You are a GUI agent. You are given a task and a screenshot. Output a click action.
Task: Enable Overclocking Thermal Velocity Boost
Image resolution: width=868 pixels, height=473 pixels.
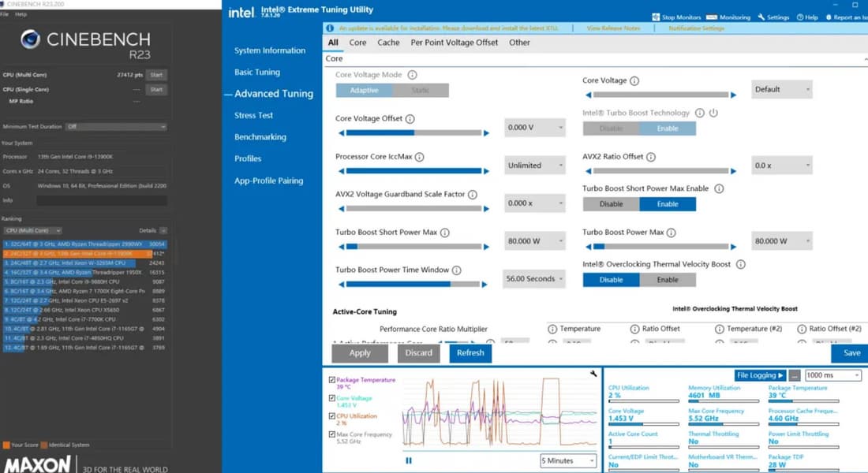[x=668, y=280]
